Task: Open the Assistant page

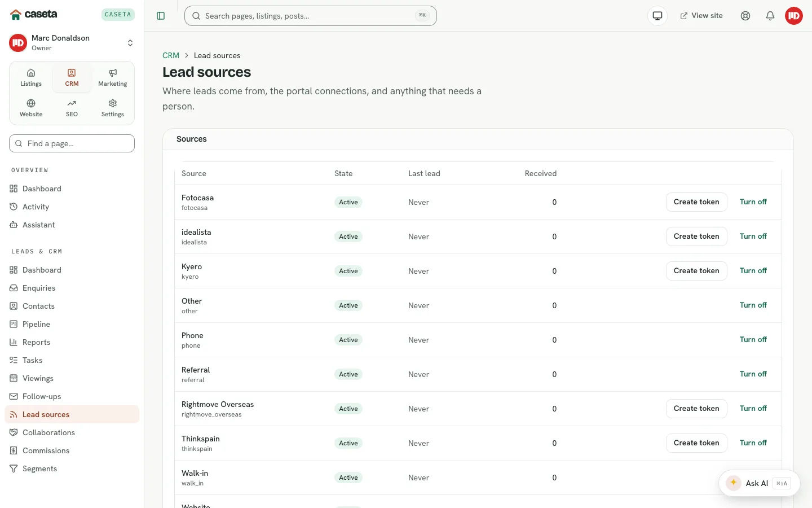Action: click(x=72, y=225)
